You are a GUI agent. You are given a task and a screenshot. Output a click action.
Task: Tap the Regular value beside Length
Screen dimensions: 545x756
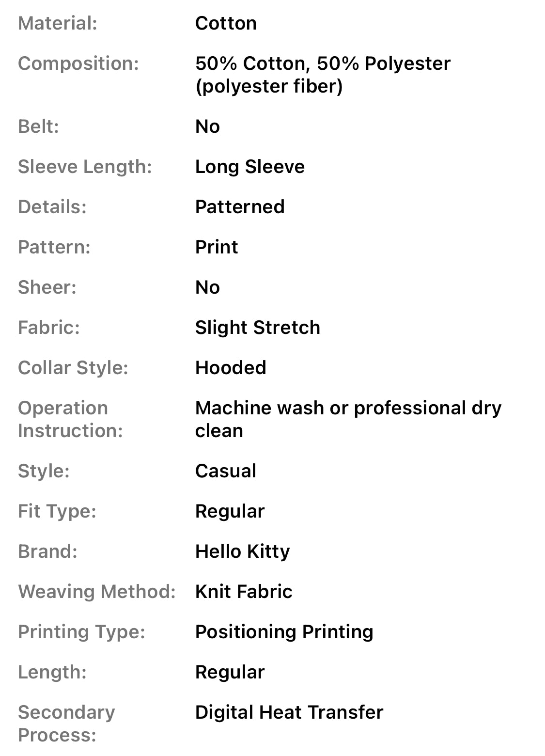point(230,672)
